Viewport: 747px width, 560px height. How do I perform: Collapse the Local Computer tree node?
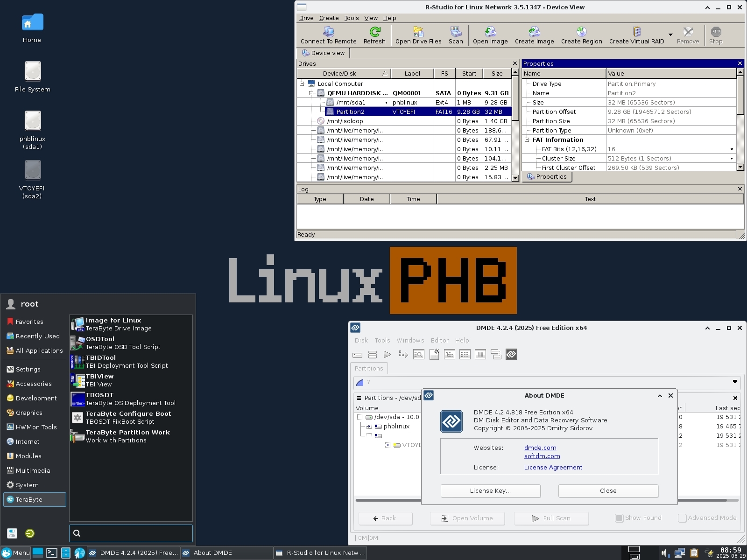tap(302, 84)
